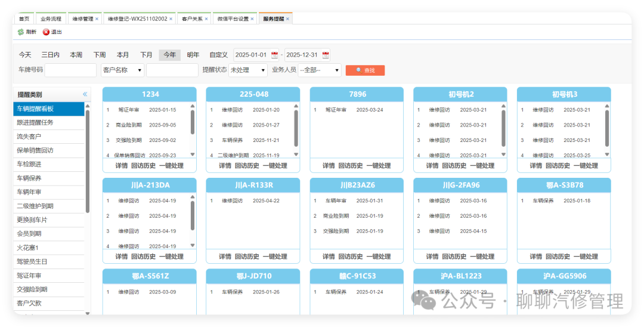The width and height of the screenshot is (644, 327).
Task: Click the 车牌号码 input field
Action: point(70,70)
